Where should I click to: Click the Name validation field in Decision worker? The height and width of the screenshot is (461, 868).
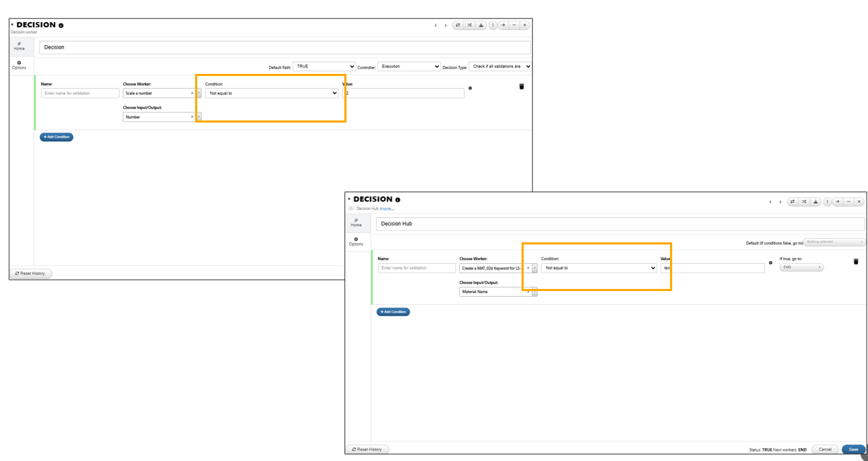coord(80,93)
